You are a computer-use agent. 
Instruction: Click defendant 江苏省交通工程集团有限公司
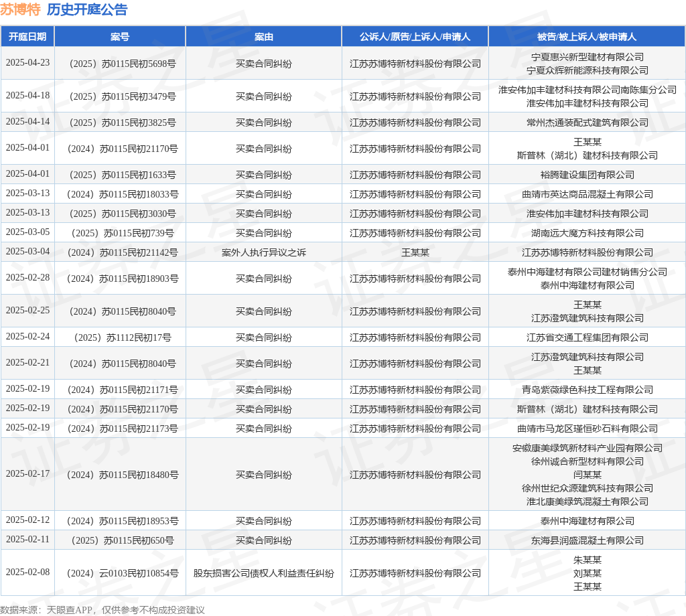[x=587, y=338]
